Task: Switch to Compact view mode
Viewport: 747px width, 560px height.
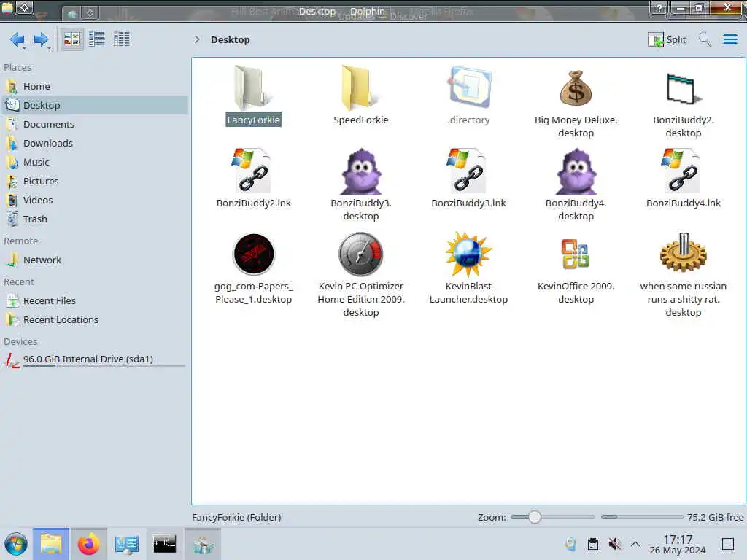Action: (x=97, y=39)
